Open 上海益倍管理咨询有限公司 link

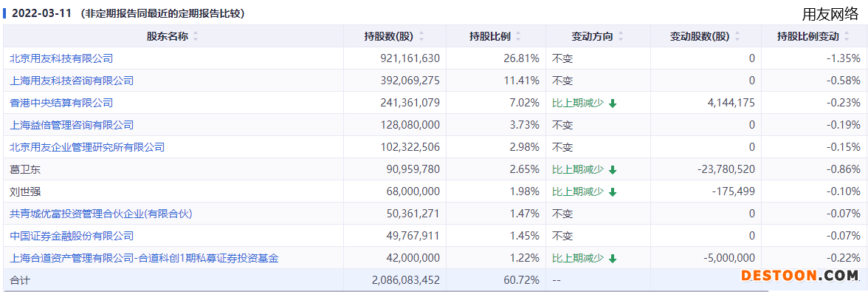point(72,125)
